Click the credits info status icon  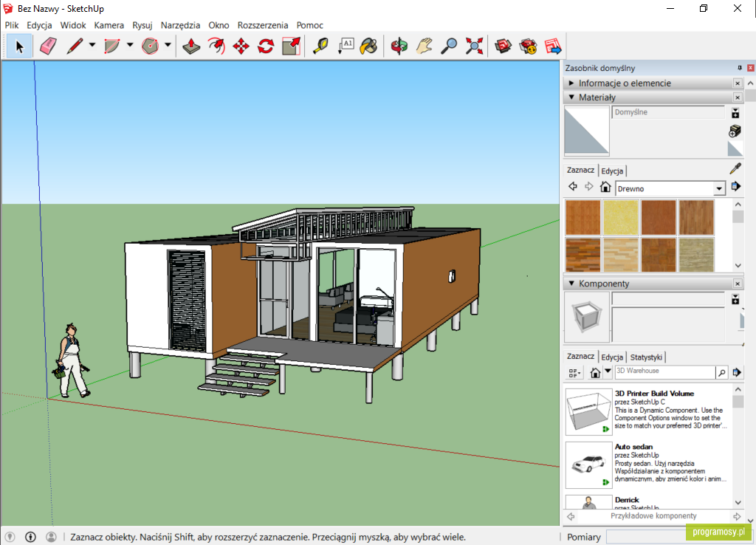pos(30,537)
